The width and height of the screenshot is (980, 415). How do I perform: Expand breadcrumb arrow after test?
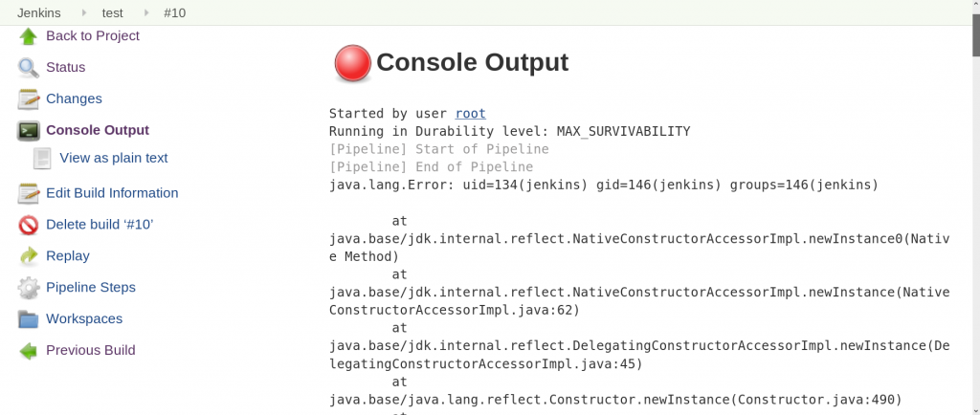(146, 12)
